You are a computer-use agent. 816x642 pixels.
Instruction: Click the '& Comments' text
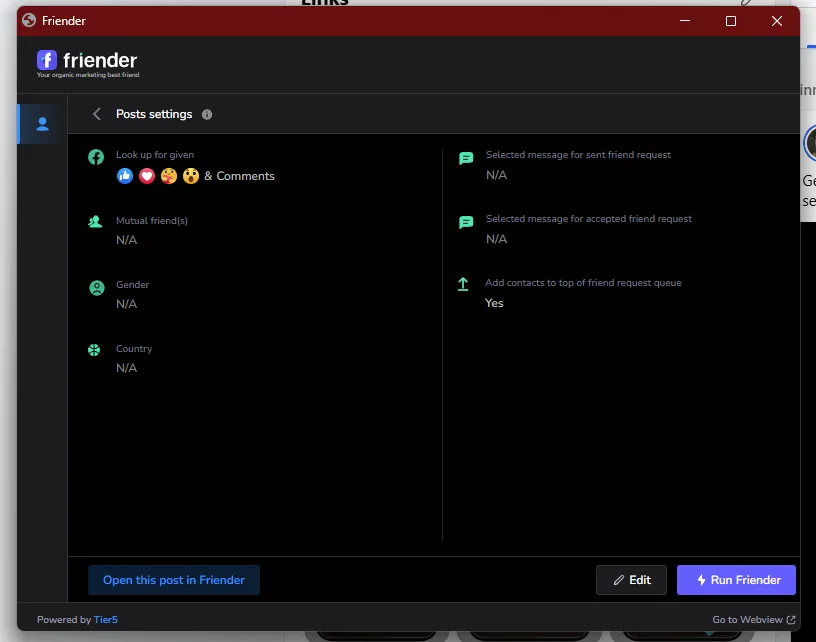239,176
